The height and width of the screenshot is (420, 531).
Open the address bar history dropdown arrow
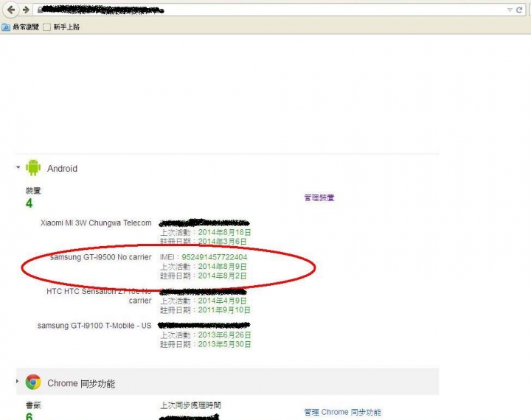[510, 10]
